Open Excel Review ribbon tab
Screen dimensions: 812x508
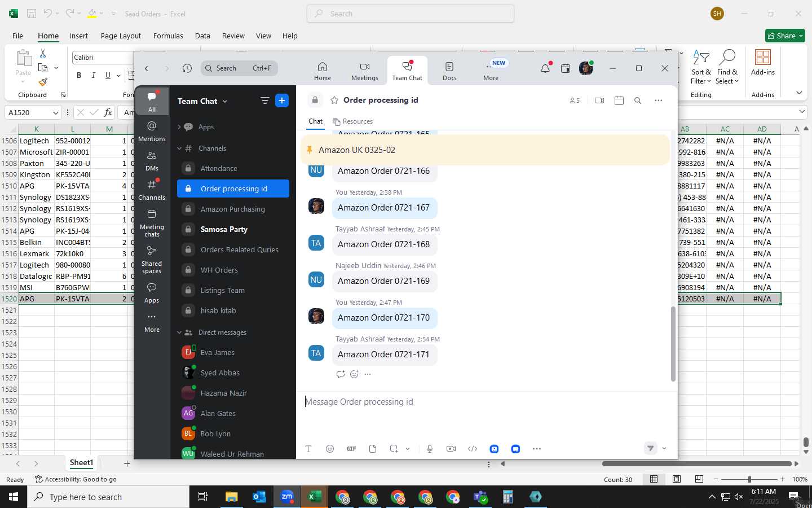(x=233, y=36)
